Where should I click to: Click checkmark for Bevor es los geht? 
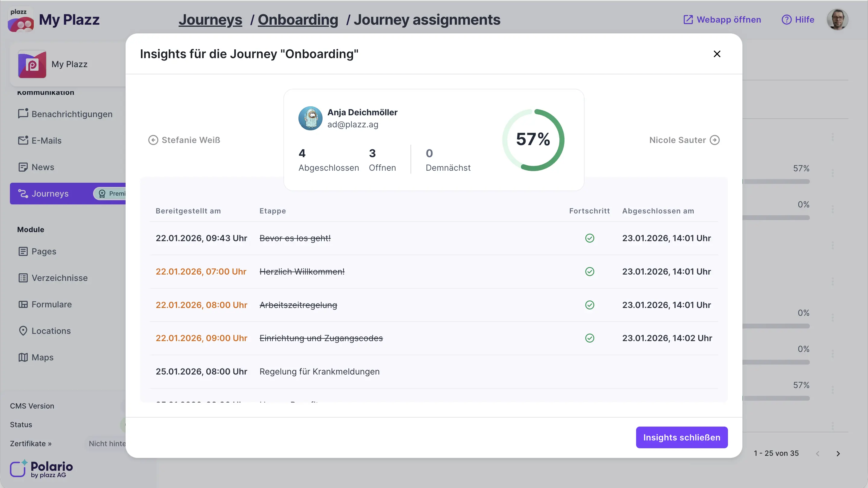click(589, 238)
